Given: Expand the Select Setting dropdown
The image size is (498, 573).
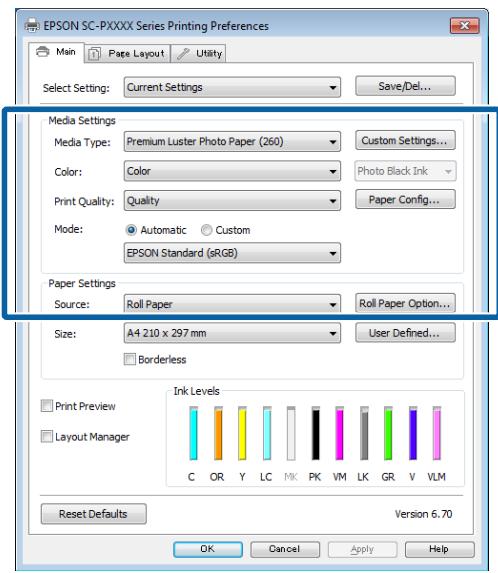Looking at the screenshot, I should click(x=232, y=87).
